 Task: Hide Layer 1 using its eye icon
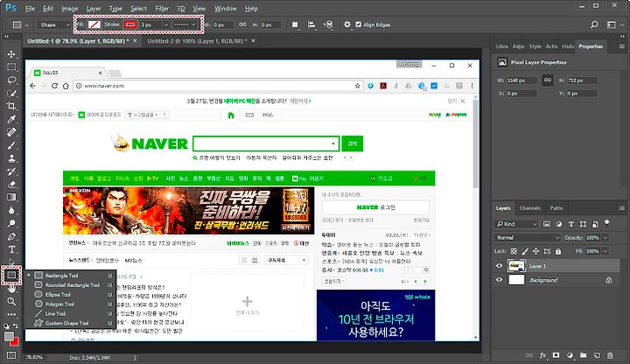tap(500, 266)
